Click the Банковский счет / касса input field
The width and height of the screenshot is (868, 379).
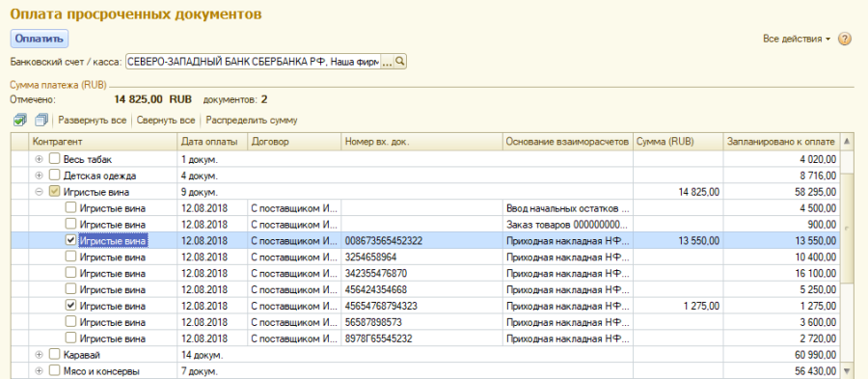[x=254, y=62]
